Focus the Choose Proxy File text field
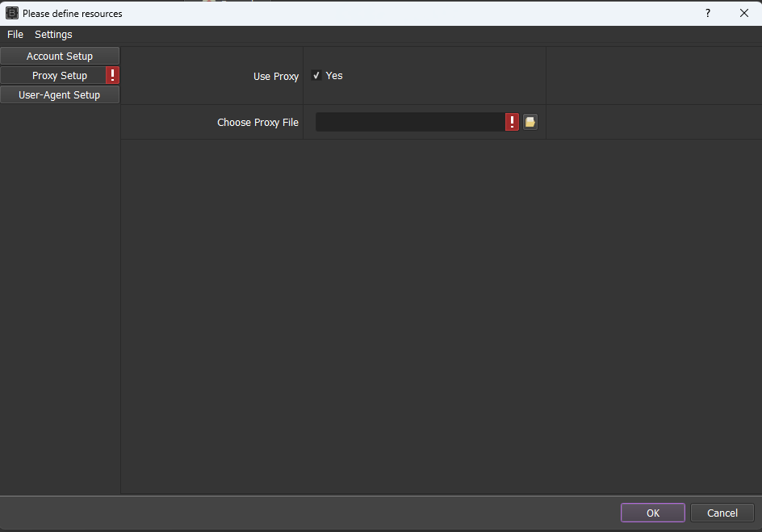Screen dimensions: 762x532 [409, 122]
